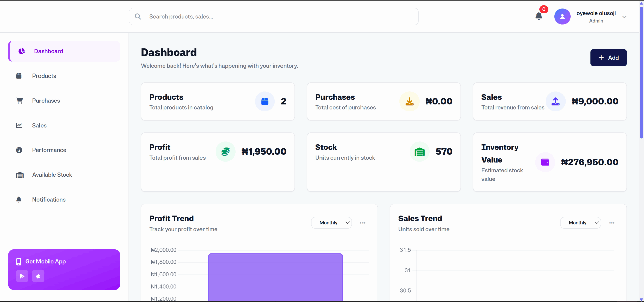Go to Performance in sidebar
The image size is (644, 302).
tap(49, 150)
